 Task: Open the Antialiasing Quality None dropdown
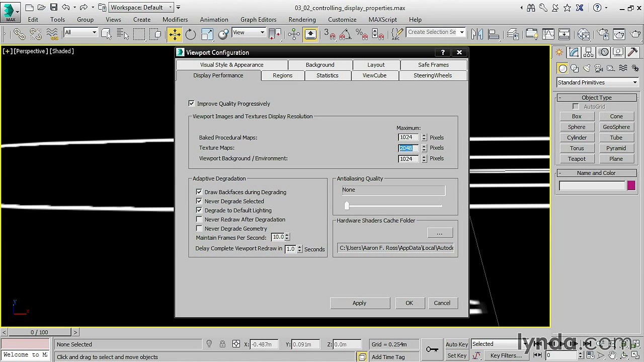(x=393, y=190)
